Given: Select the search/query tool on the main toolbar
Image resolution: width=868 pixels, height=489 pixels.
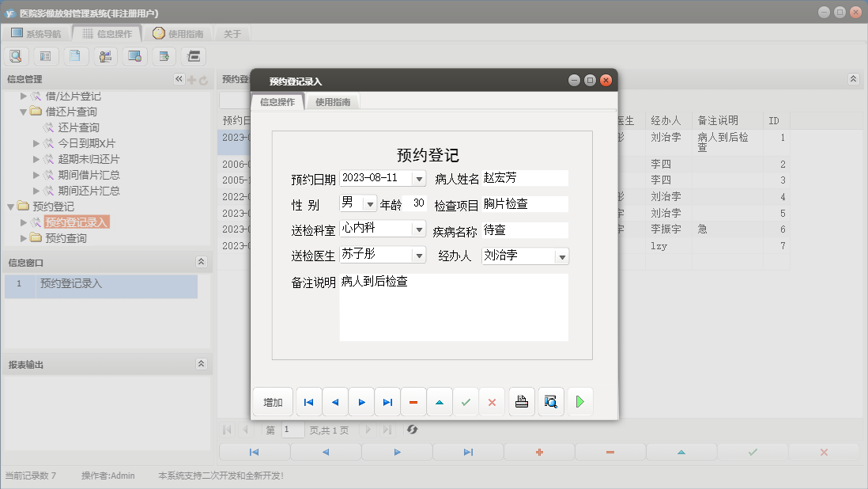Looking at the screenshot, I should pos(16,56).
